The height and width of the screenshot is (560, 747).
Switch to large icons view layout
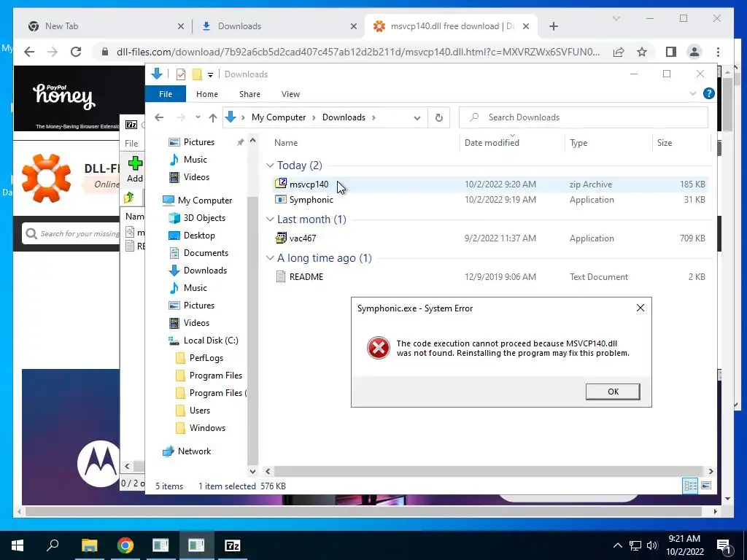(706, 486)
